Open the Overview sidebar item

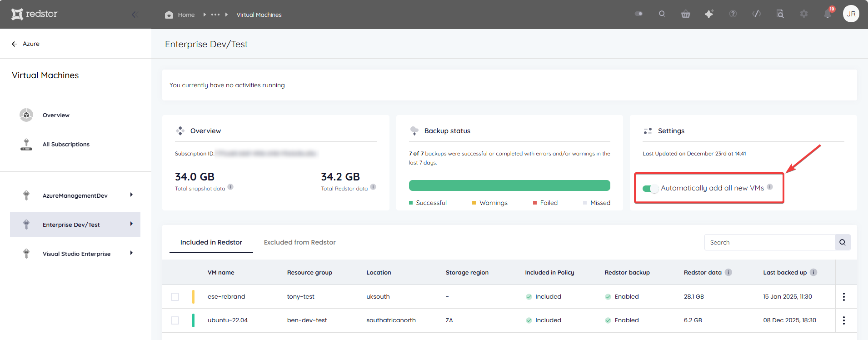pyautogui.click(x=56, y=115)
